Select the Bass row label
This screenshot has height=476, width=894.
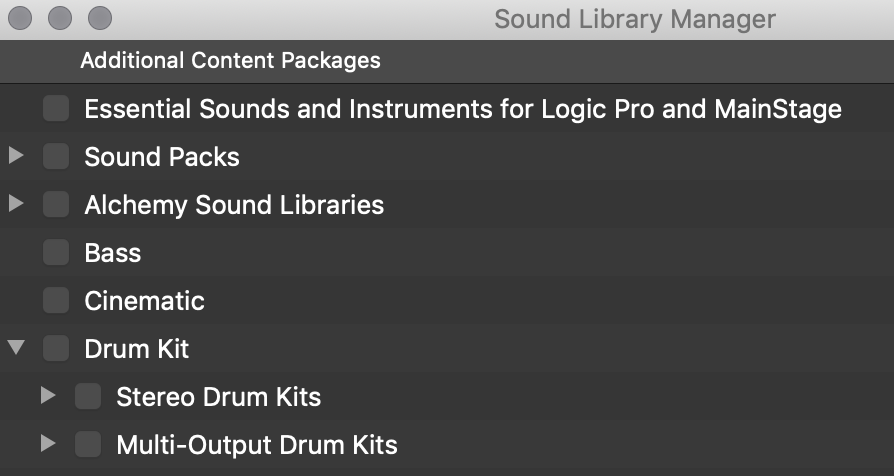click(x=113, y=253)
